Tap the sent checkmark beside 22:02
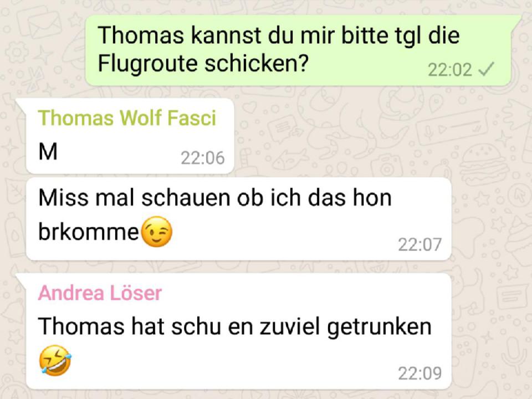The image size is (532, 399). pos(486,70)
